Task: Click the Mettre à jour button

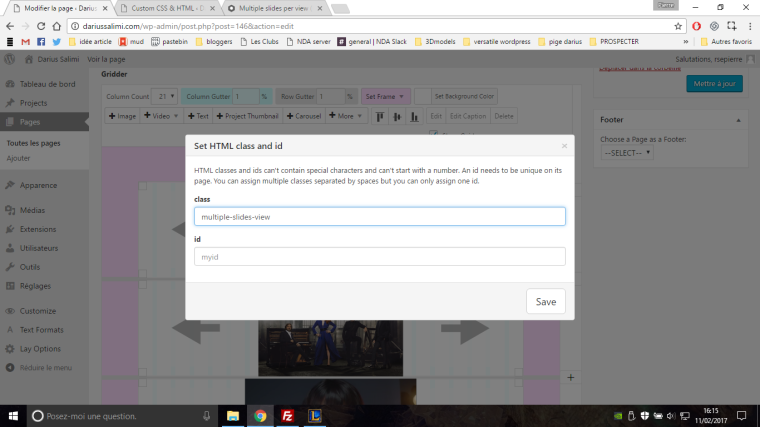Action: click(714, 83)
